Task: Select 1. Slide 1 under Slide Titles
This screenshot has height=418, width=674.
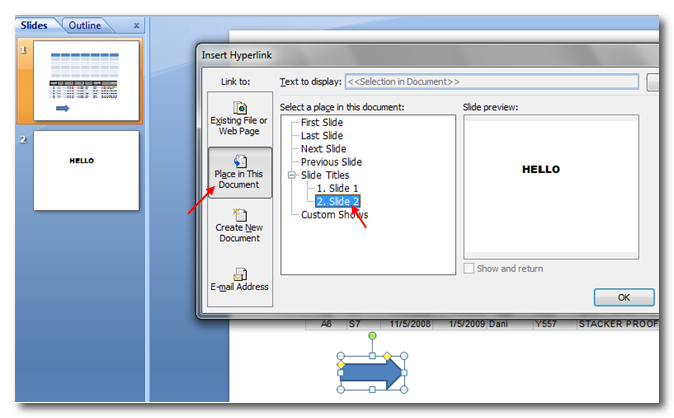Action: (337, 188)
